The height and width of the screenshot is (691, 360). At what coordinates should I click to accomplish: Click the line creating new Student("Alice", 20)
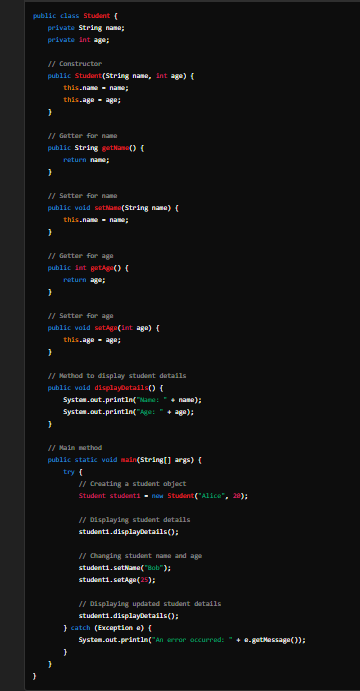pyautogui.click(x=163, y=496)
